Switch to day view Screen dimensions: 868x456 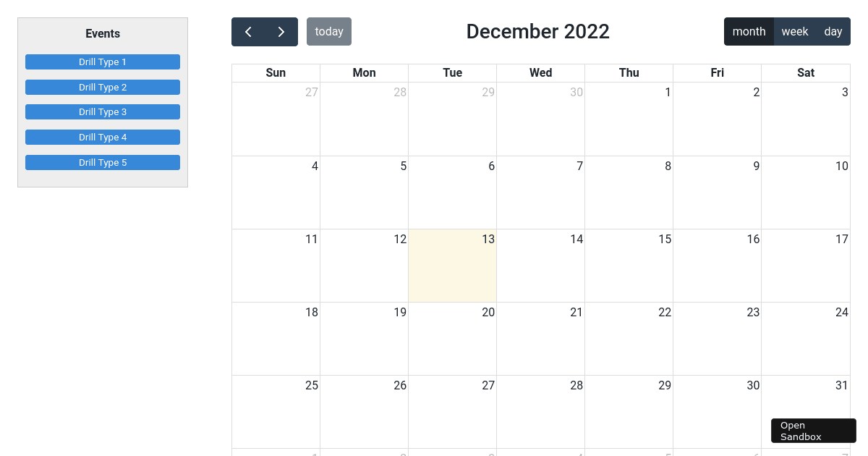pos(833,32)
